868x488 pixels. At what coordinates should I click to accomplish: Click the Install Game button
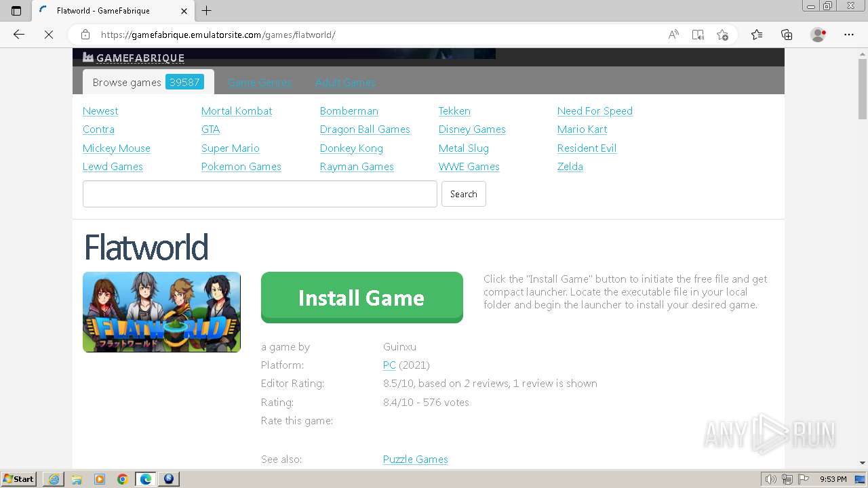click(x=362, y=297)
